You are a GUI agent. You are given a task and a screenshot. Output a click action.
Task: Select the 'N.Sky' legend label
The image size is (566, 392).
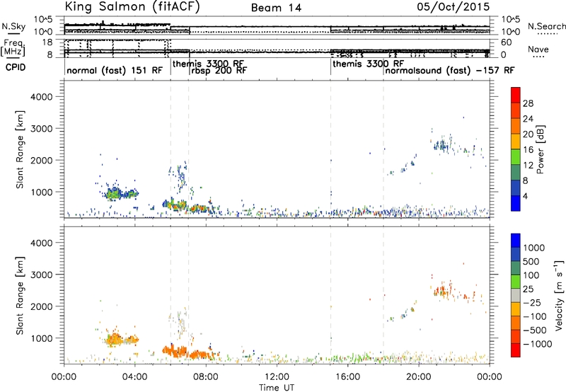tap(13, 26)
